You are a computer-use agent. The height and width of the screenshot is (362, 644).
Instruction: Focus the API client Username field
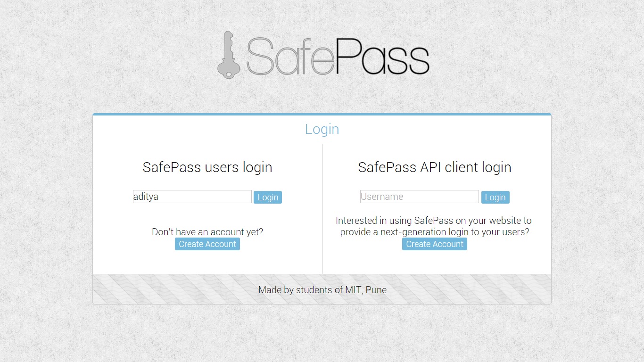[419, 197]
